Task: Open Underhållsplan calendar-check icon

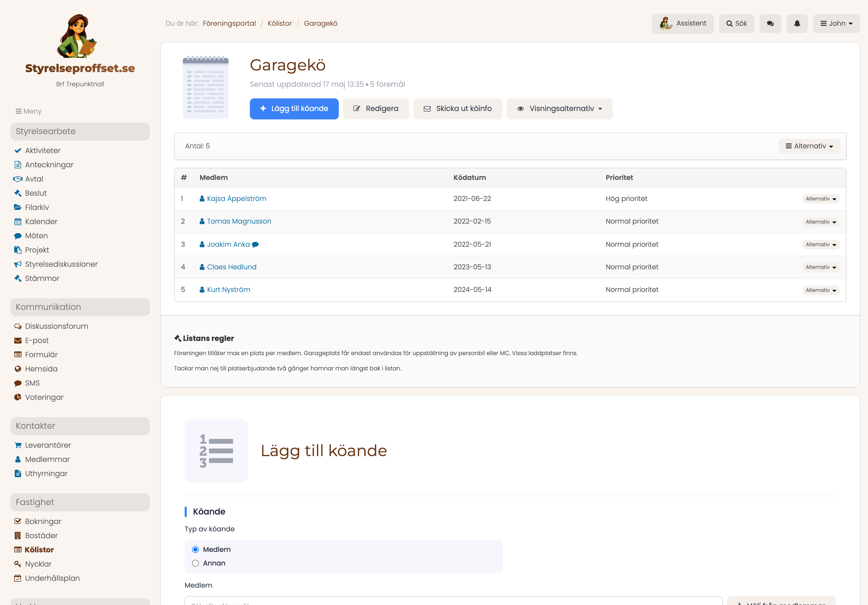Action: (x=18, y=578)
